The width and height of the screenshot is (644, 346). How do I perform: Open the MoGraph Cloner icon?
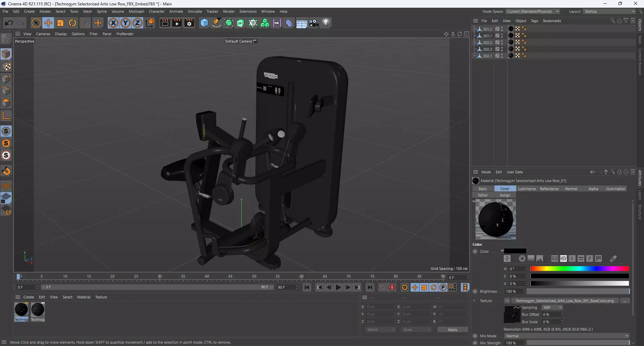click(x=265, y=23)
